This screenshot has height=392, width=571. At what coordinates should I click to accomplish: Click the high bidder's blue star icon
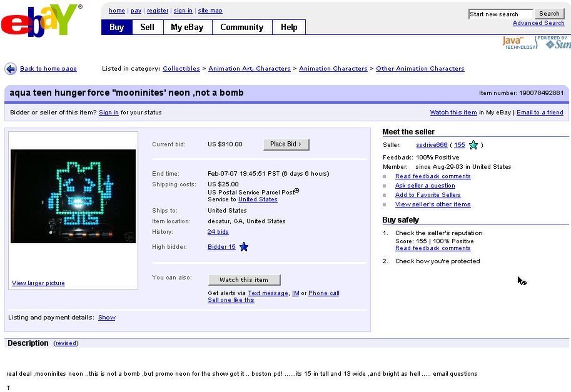pyautogui.click(x=244, y=247)
